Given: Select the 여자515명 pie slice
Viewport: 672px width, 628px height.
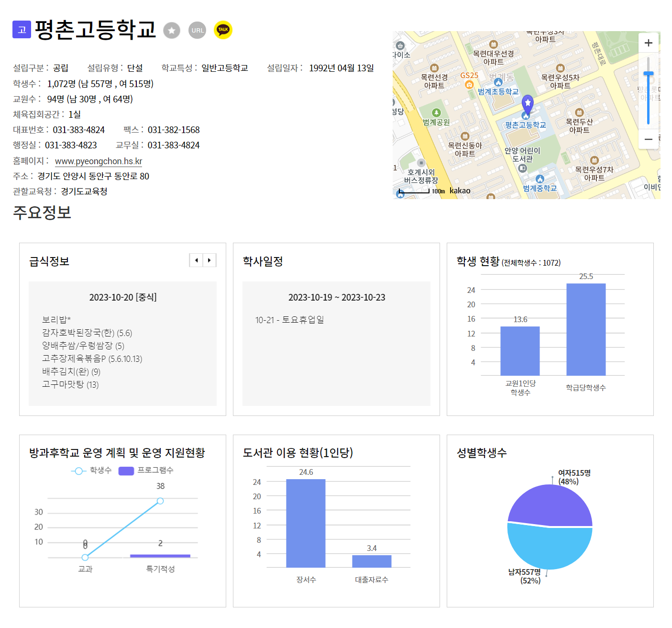Looking at the screenshot, I should 550,505.
